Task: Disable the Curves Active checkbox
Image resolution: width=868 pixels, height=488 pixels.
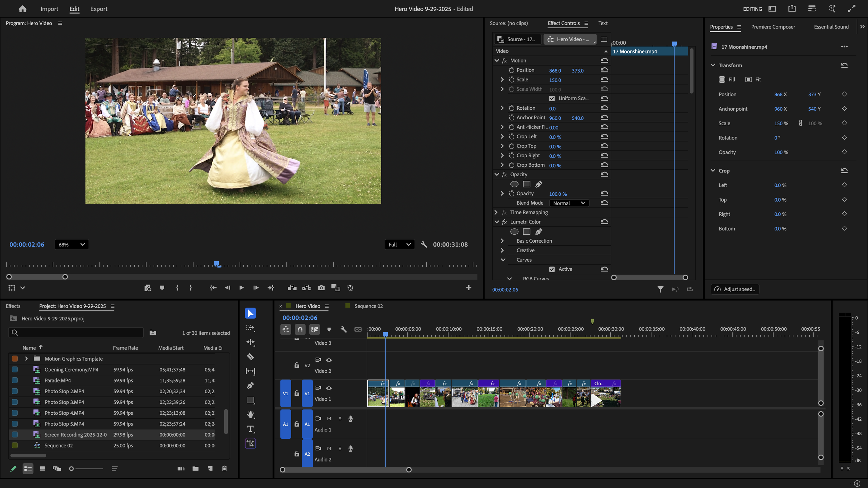Action: 552,269
